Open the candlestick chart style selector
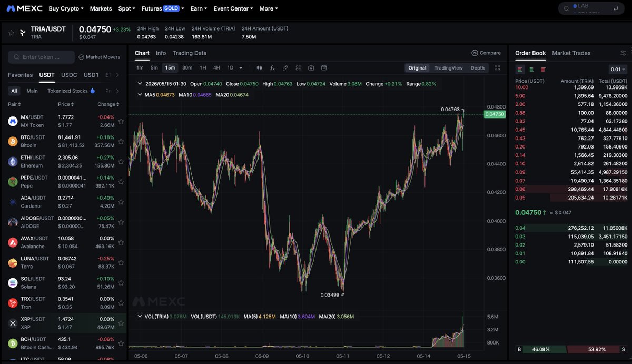 pyautogui.click(x=259, y=68)
